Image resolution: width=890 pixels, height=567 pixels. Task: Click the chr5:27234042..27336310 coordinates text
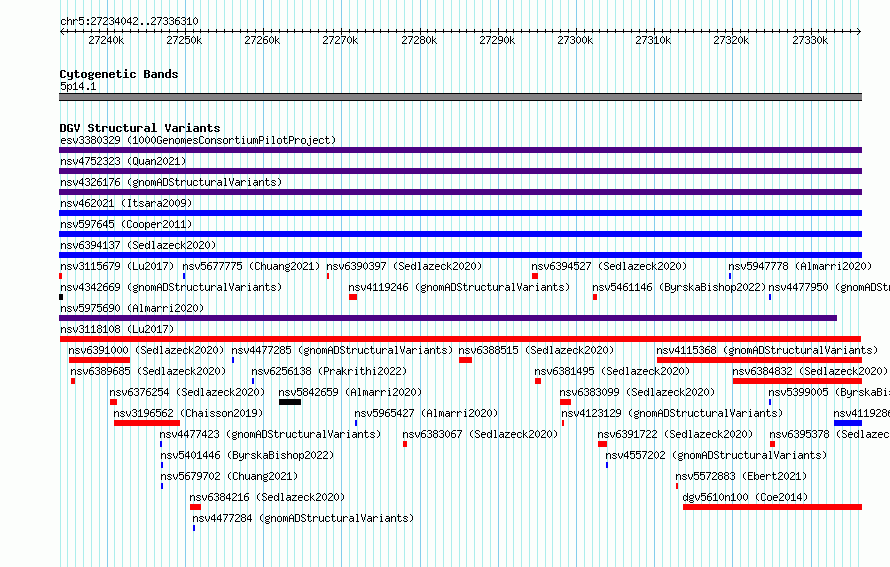129,21
